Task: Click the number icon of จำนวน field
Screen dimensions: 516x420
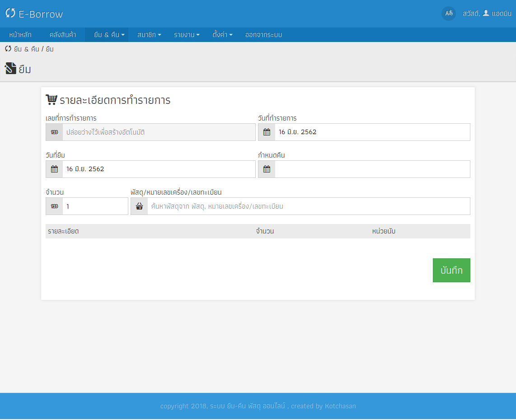Action: [54, 206]
